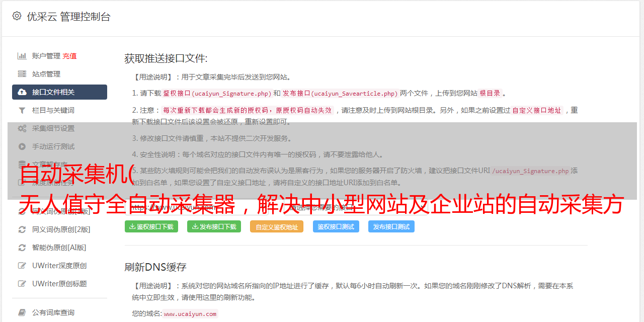This screenshot has height=322, width=644.
Task: Click the /ucaiyun_Signature.php URI text
Action: pos(530,171)
